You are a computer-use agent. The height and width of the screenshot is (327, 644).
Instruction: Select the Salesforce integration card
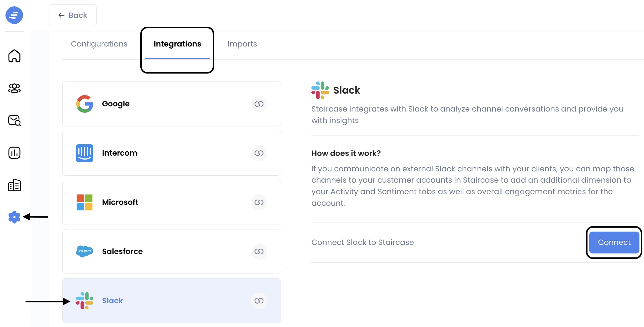(x=172, y=251)
